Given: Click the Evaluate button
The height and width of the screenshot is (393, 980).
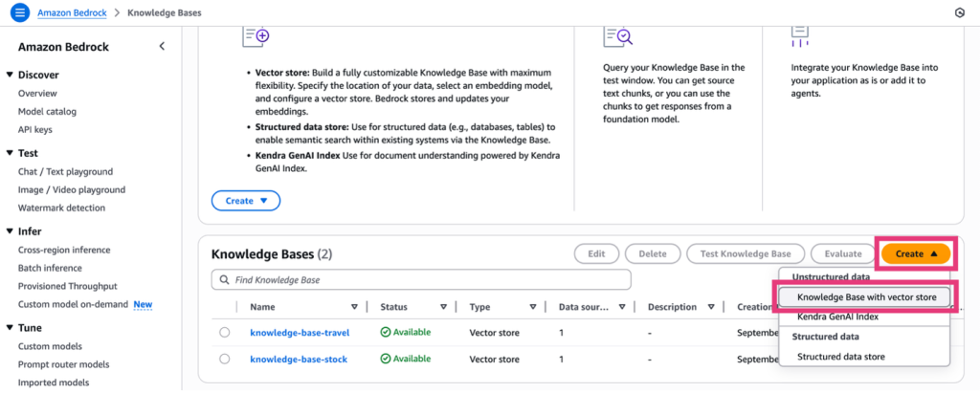Looking at the screenshot, I should (843, 253).
